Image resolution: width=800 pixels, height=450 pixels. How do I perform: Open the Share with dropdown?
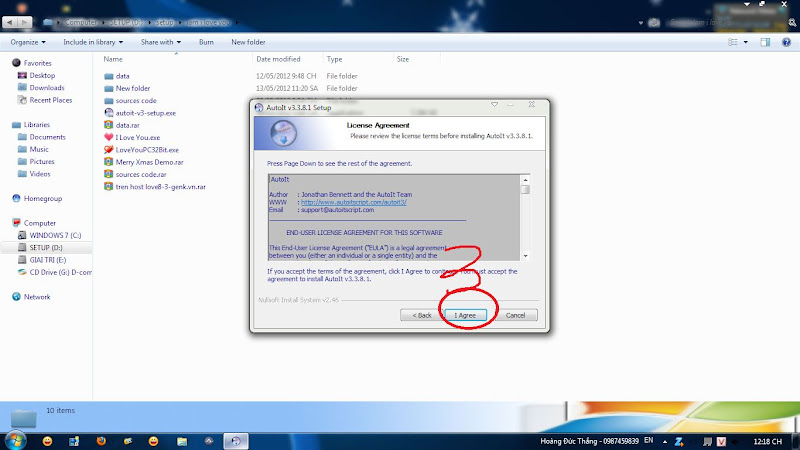pyautogui.click(x=160, y=42)
